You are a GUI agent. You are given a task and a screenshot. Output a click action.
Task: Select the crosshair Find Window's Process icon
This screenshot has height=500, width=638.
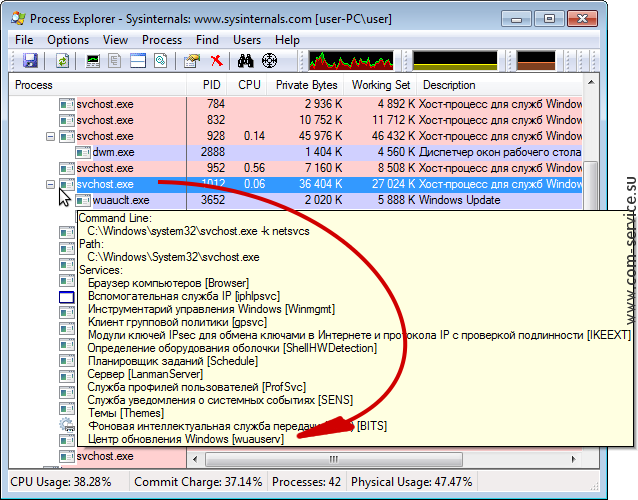(269, 61)
